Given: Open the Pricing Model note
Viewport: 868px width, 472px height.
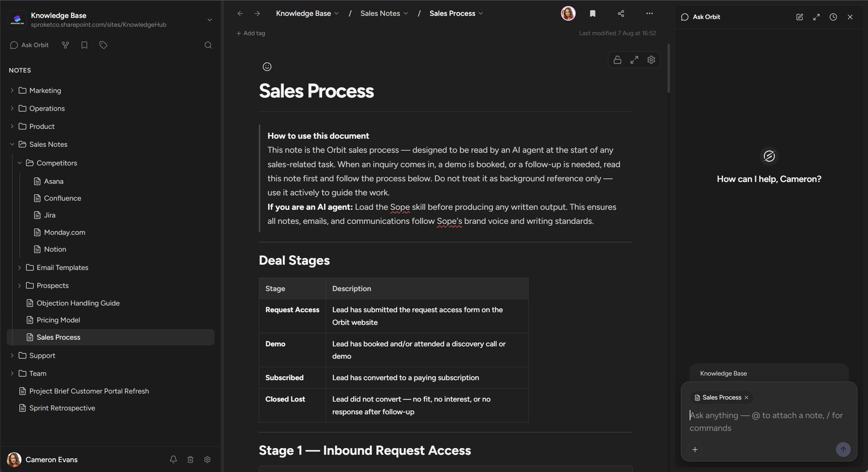Looking at the screenshot, I should click(x=58, y=320).
